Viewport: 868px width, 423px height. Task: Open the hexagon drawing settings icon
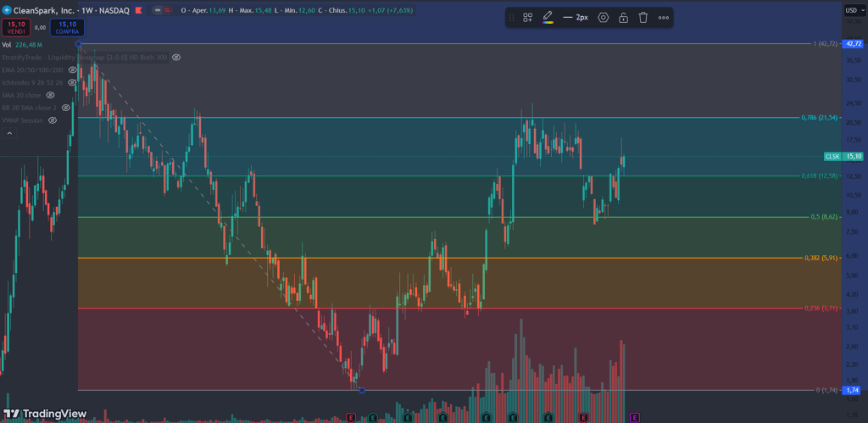point(604,17)
